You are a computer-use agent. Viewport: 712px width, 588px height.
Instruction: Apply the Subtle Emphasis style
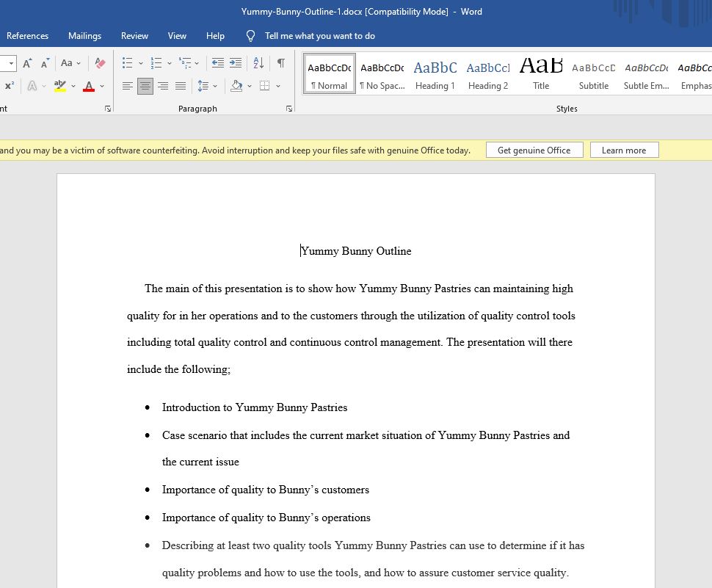[646, 74]
